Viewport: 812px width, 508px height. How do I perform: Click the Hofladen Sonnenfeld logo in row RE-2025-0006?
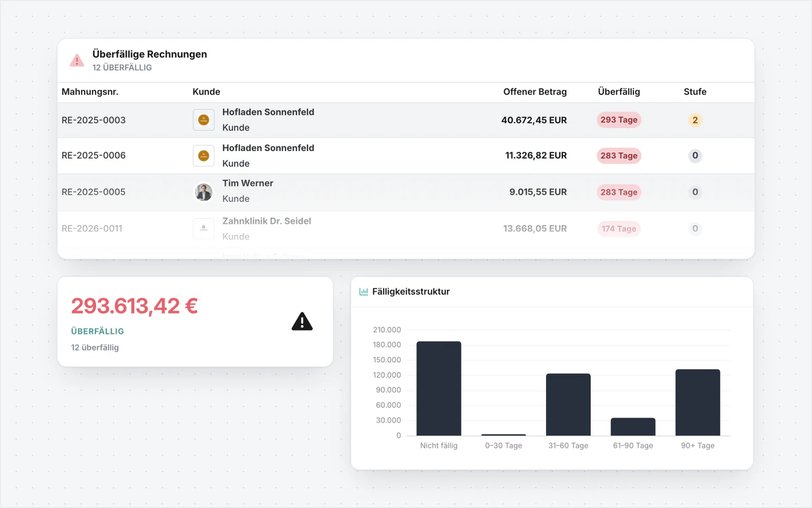coord(204,156)
